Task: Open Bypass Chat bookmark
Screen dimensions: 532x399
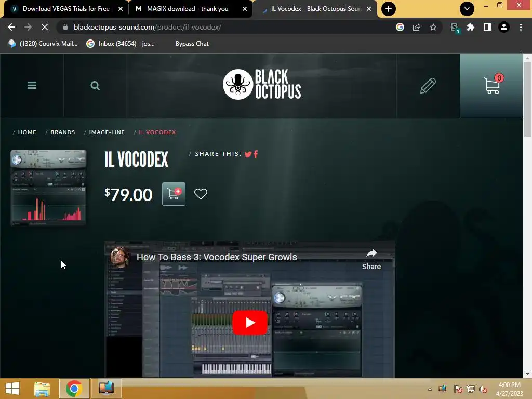Action: pyautogui.click(x=192, y=44)
